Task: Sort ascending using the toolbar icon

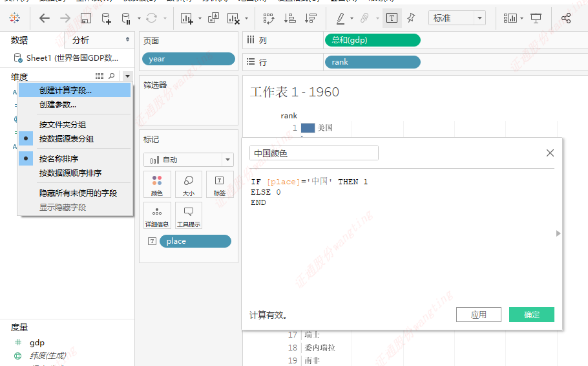Action: (x=289, y=18)
